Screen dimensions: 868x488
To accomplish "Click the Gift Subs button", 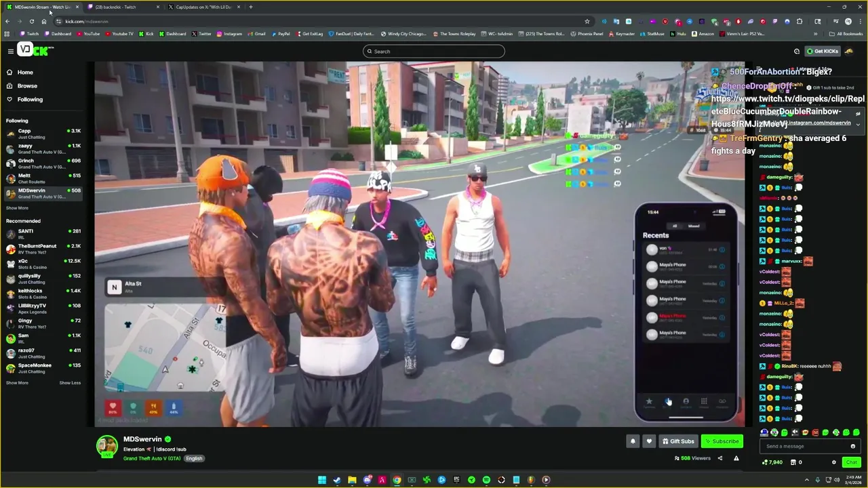I will coord(678,441).
